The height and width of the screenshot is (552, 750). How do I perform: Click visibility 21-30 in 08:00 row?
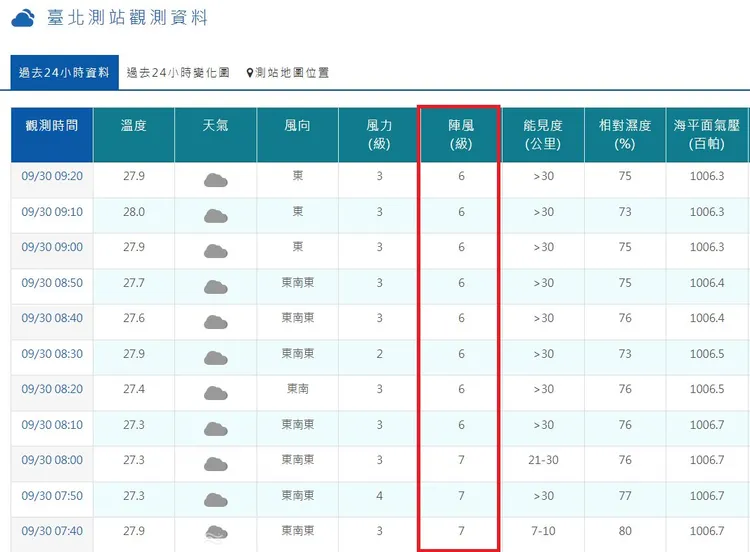point(543,460)
